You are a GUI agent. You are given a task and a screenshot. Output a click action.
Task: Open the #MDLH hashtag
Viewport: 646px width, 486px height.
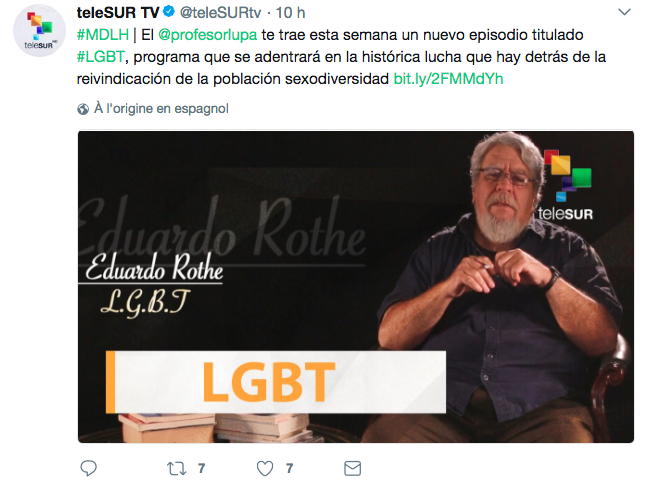103,35
